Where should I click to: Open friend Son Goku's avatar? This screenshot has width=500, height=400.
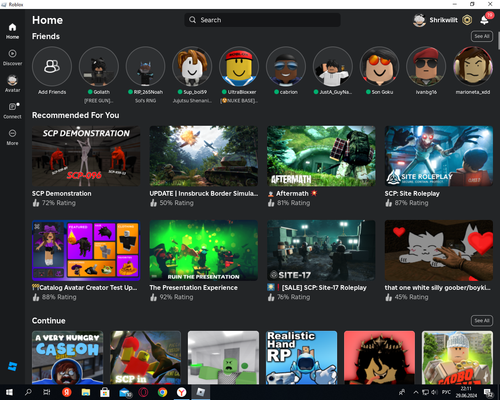pyautogui.click(x=379, y=66)
